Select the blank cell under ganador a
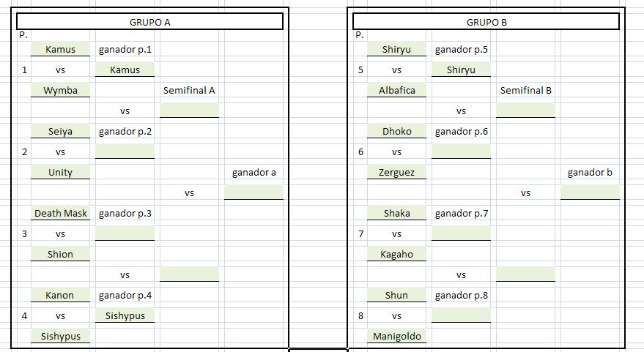This screenshot has height=352, width=644. 253,193
